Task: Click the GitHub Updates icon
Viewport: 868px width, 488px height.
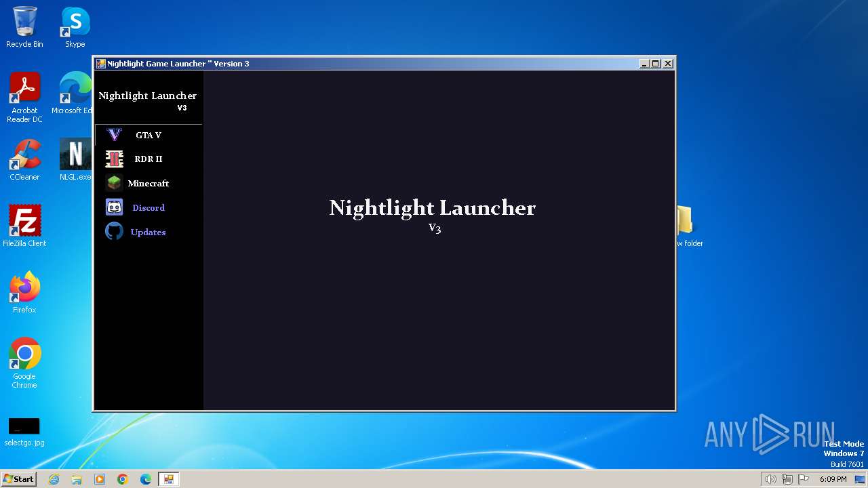Action: 114,232
